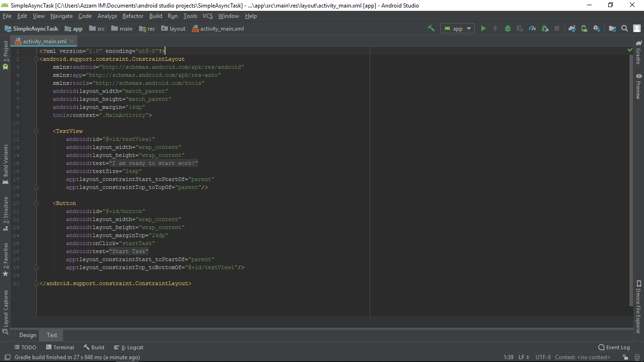The height and width of the screenshot is (362, 644).
Task: Select the Text editor tab
Action: tap(52, 335)
